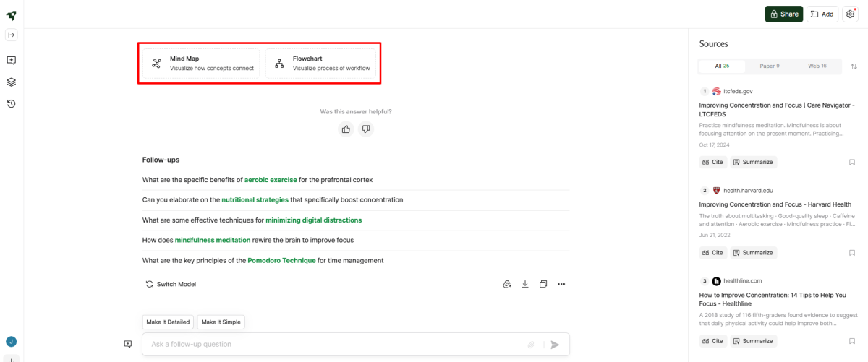Open the Mind Map visualization card
Viewport: 868px width, 362px height.
[201, 64]
